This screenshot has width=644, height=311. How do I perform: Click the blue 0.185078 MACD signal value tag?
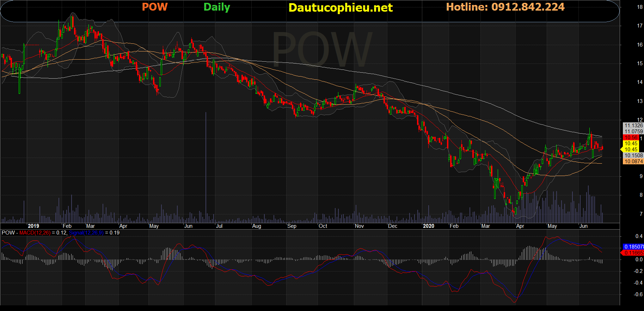(633, 247)
